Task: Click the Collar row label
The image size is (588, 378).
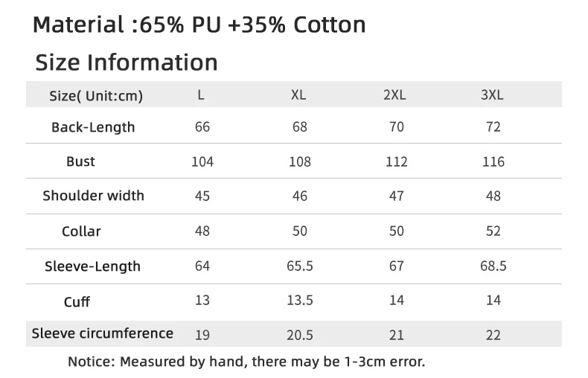Action: (x=81, y=231)
